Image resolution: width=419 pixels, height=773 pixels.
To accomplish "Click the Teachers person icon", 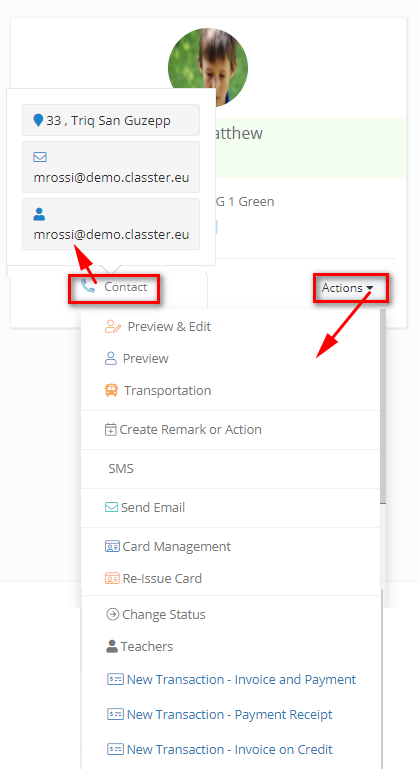I will click(x=112, y=646).
